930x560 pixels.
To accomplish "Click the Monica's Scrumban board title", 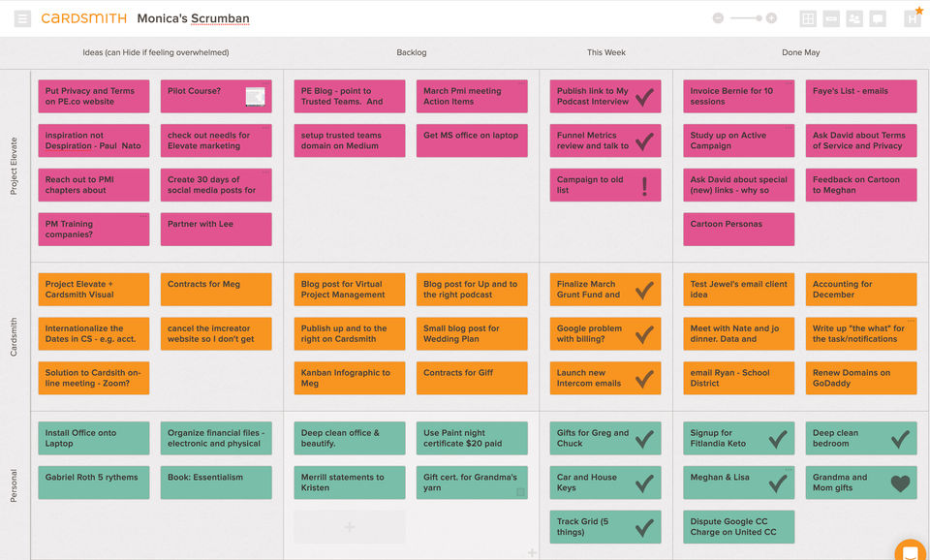I will 193,18.
